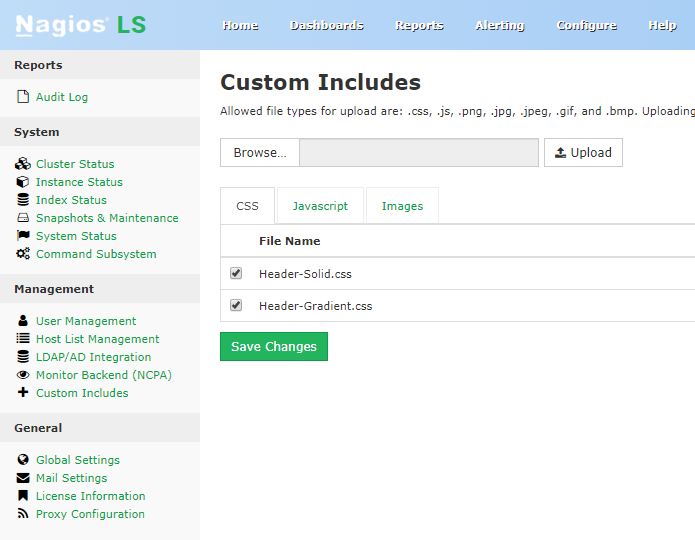Click the Global Settings globe icon
The width and height of the screenshot is (695, 540).
pos(23,460)
